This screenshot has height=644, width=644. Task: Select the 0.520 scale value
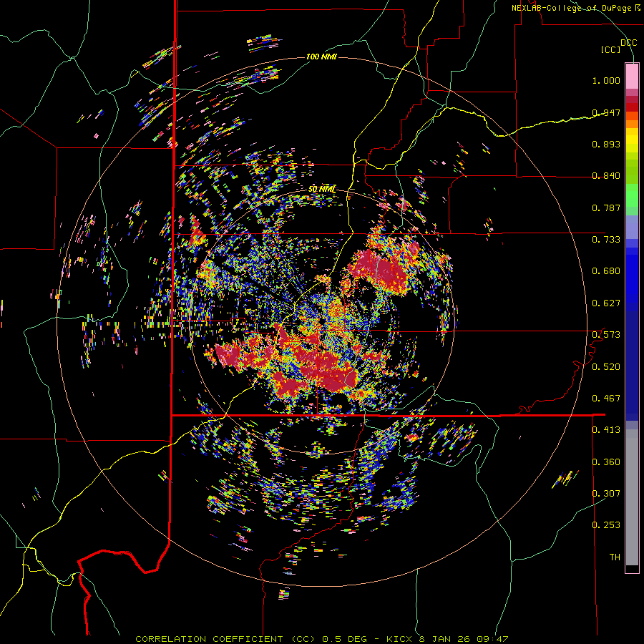606,366
